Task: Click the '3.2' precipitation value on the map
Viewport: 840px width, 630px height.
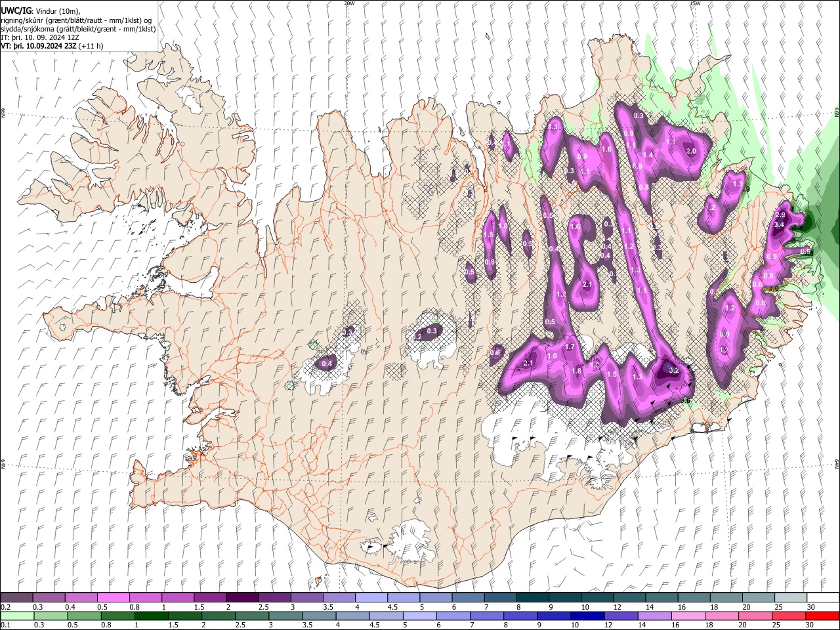Action: [x=673, y=370]
